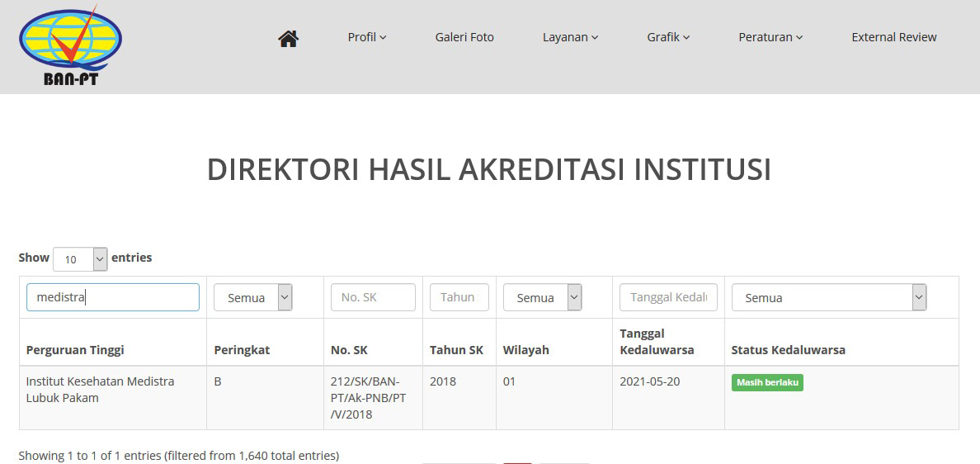Sort by Peringkat column header

(x=265, y=342)
